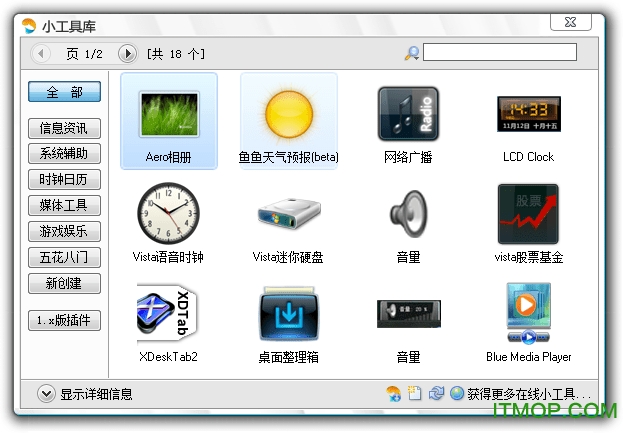
Task: Go to the next page arrow
Action: (x=128, y=53)
